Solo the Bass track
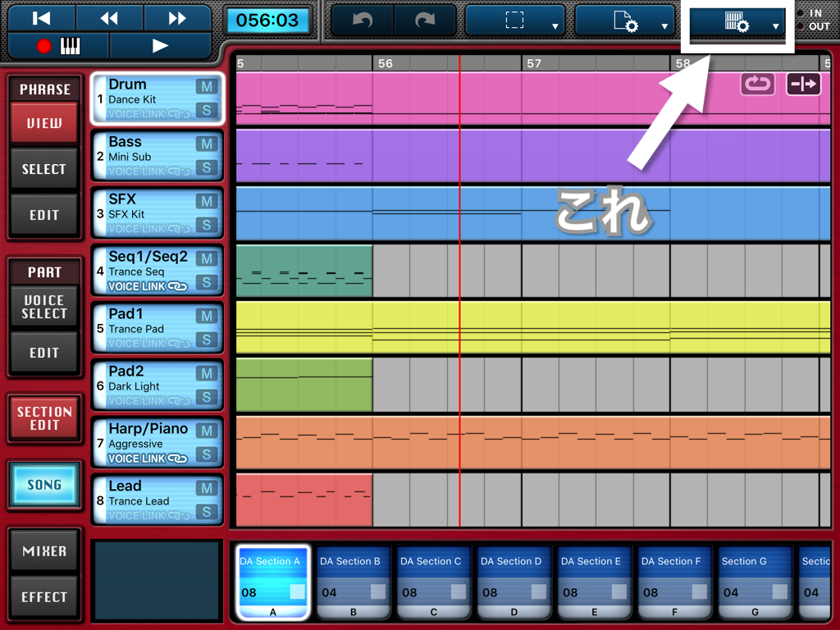This screenshot has height=630, width=840. tap(207, 167)
